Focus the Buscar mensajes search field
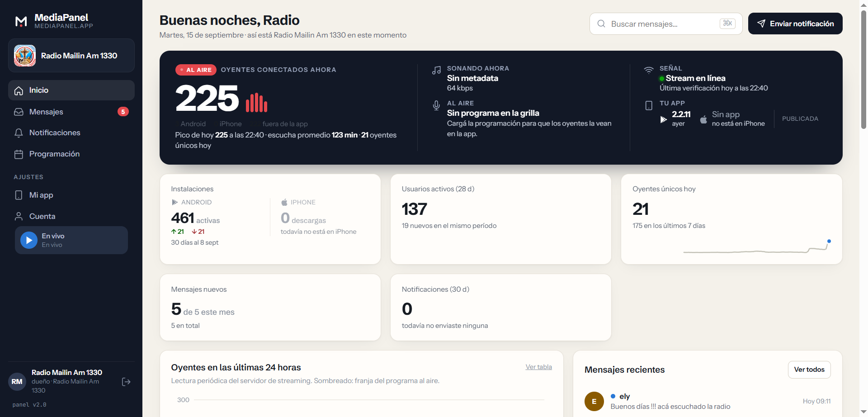Screen dimensions: 868x417 click(666, 24)
